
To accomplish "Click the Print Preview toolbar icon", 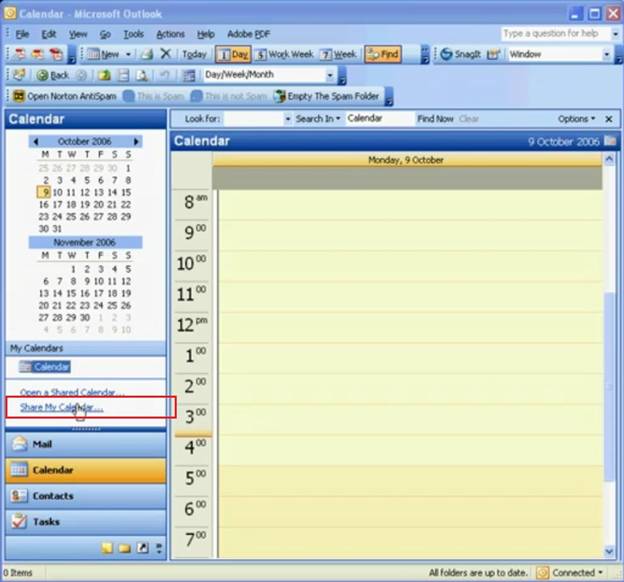I will pos(142,75).
